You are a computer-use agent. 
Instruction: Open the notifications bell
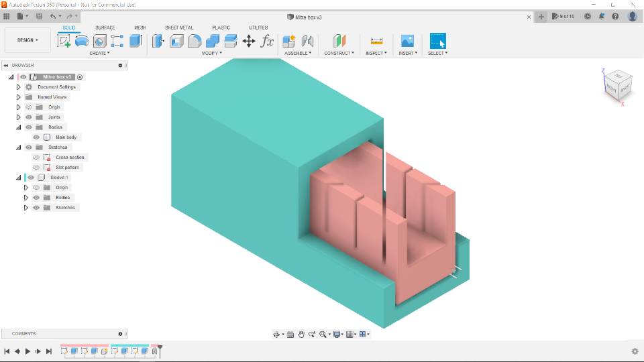[601, 16]
